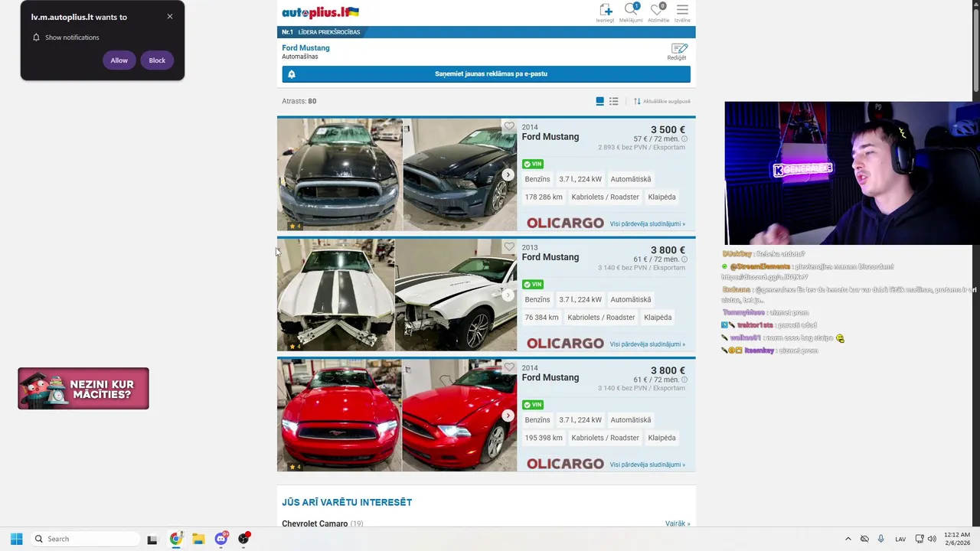
Task: Open front photo of the red Mustang
Action: pos(339,416)
